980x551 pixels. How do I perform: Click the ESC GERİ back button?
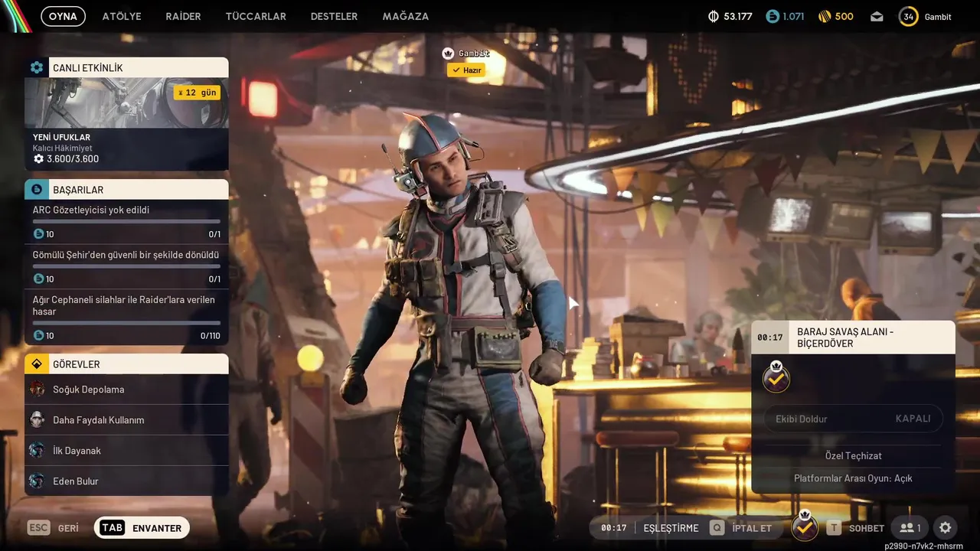pyautogui.click(x=53, y=528)
